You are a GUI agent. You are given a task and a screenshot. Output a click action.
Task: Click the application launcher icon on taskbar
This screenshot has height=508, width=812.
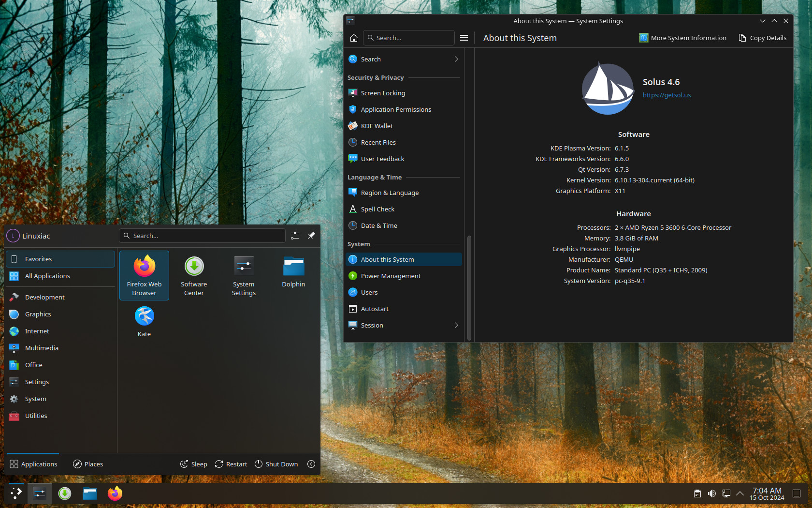click(16, 493)
